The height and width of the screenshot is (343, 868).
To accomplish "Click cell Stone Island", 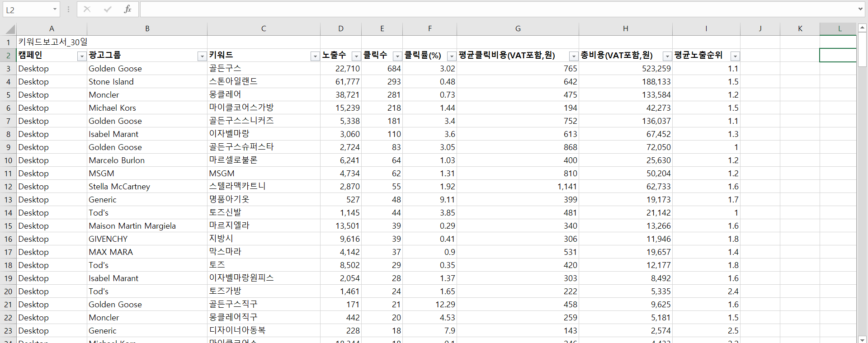I will click(147, 82).
